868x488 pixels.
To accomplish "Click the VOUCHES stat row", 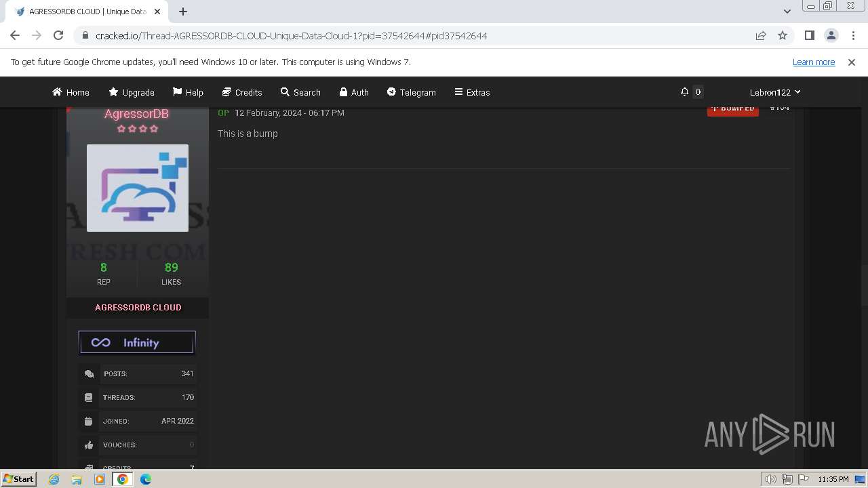I will tap(138, 445).
